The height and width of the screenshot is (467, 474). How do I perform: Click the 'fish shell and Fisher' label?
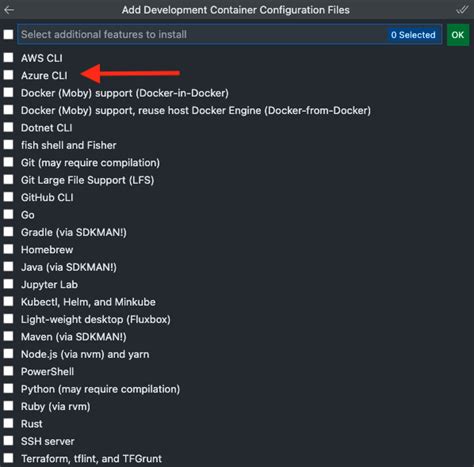[68, 145]
